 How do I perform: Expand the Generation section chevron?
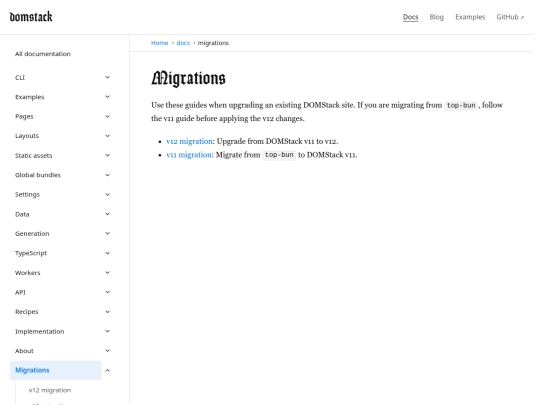coord(107,233)
